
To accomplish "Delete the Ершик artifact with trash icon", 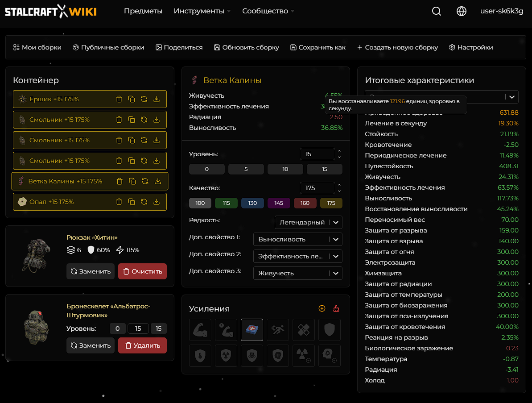I will click(x=119, y=99).
